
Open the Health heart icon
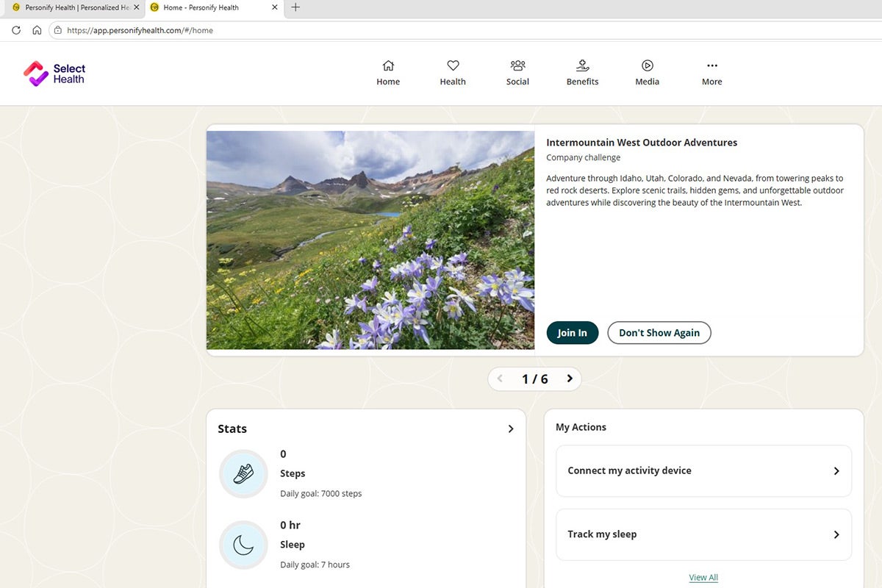click(x=453, y=65)
